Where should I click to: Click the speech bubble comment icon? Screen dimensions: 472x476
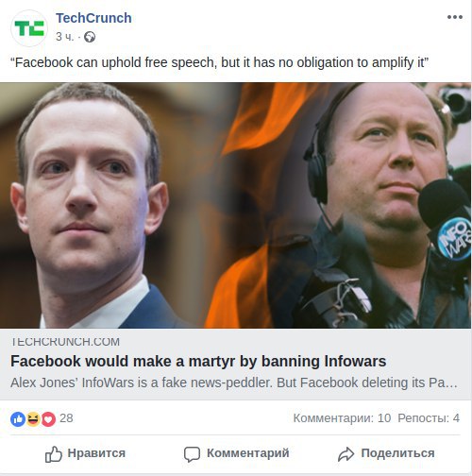pos(192,454)
